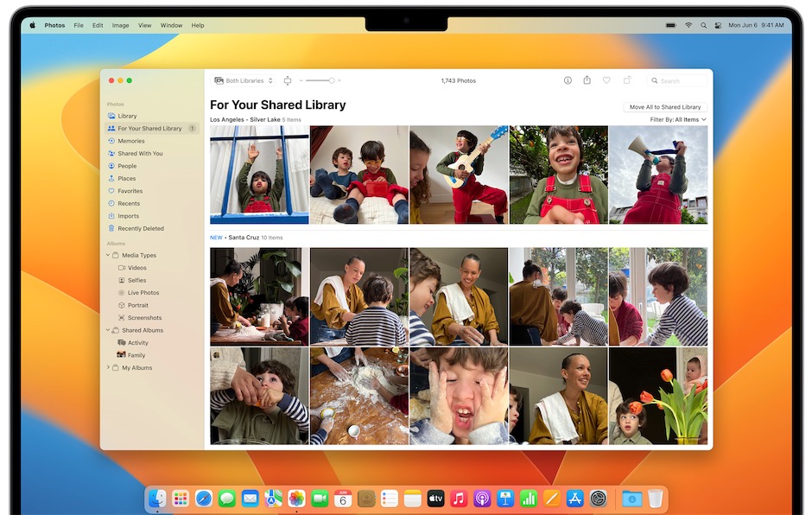
Task: Click Move All to Shared Library button
Action: pos(665,107)
